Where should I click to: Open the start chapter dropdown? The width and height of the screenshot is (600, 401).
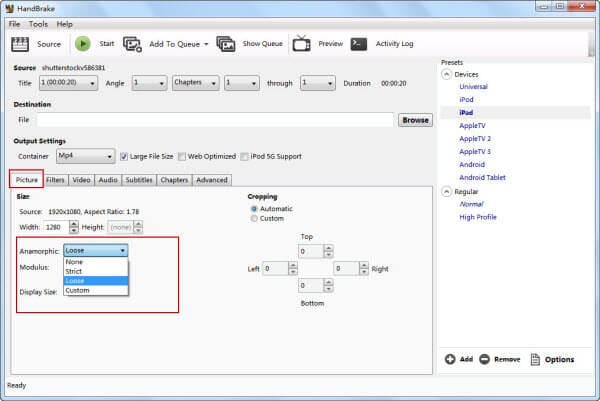coord(241,83)
